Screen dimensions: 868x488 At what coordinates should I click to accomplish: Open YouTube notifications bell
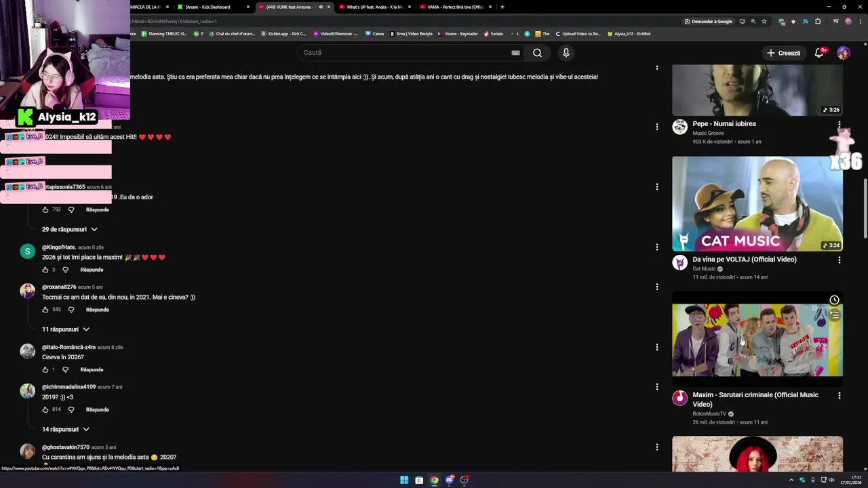[x=819, y=53]
